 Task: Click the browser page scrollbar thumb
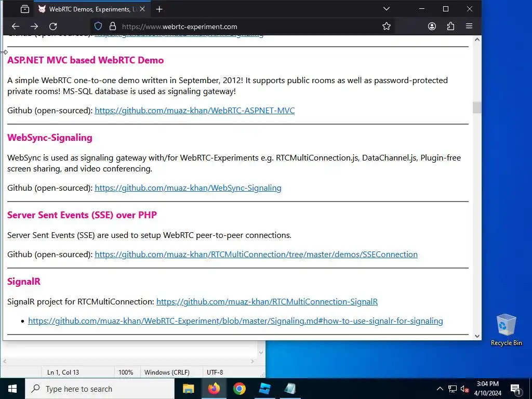point(477,108)
